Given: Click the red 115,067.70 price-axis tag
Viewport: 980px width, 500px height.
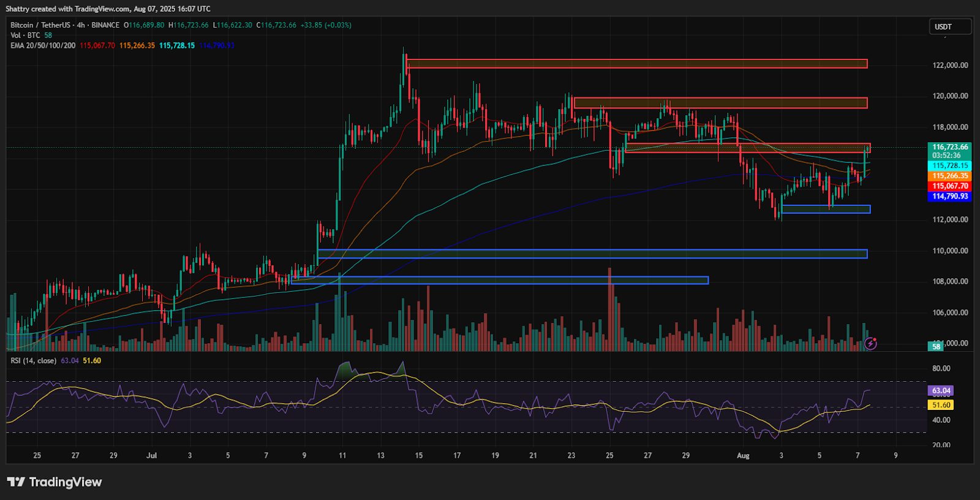Looking at the screenshot, I should [x=950, y=186].
